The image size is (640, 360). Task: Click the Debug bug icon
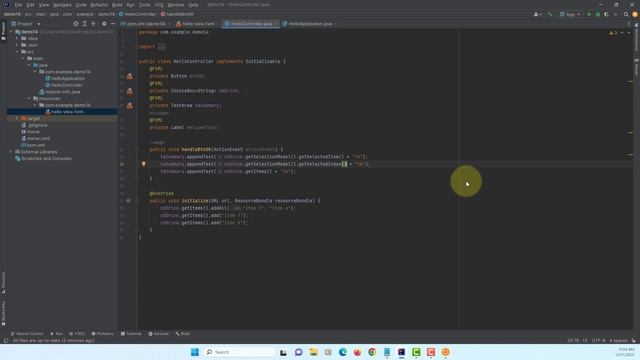598,14
